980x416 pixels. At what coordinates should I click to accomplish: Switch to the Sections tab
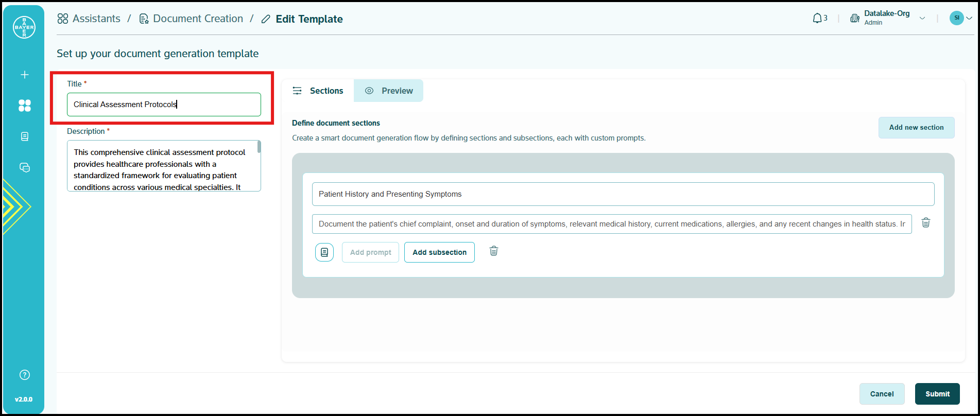(x=318, y=91)
